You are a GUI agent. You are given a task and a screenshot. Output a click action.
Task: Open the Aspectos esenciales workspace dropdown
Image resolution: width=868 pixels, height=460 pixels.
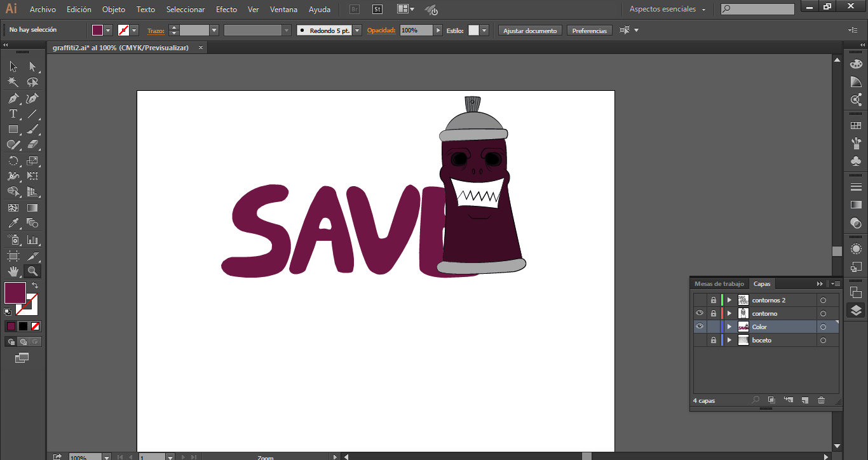[x=668, y=10]
